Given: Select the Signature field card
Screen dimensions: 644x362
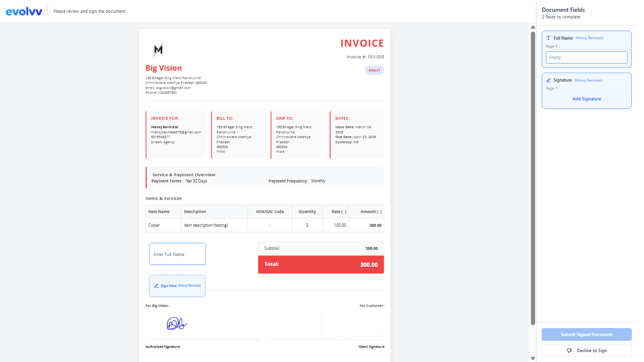Looking at the screenshot, I should click(586, 90).
